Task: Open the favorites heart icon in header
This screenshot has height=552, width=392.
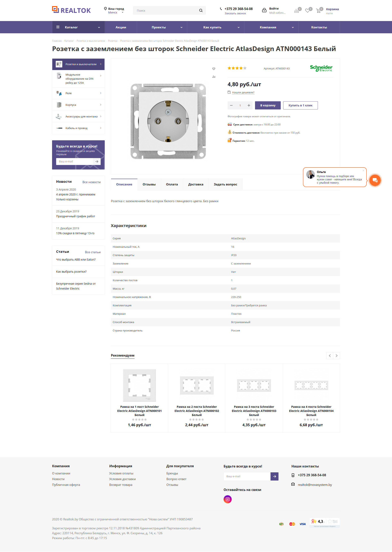Action: click(307, 11)
